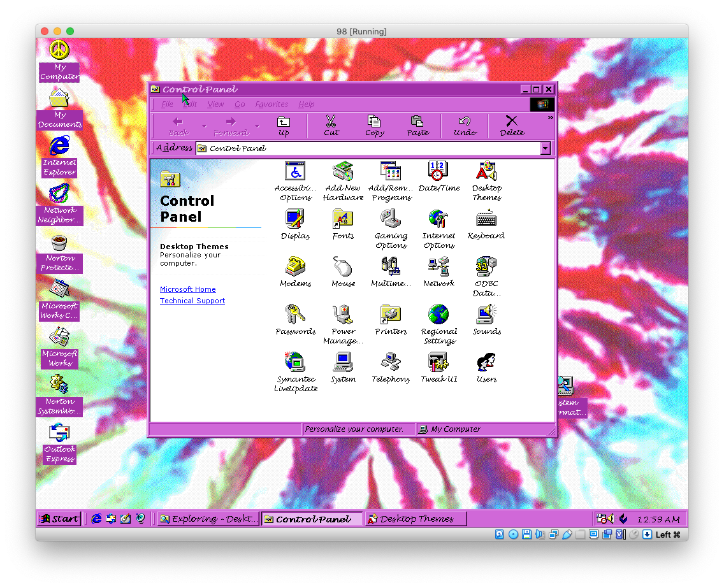The width and height of the screenshot is (724, 588).
Task: Click the Copy toolbar button
Action: [x=375, y=127]
